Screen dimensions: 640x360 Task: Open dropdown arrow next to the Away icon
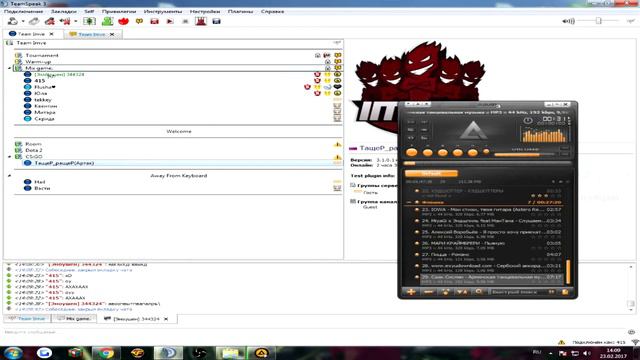point(76,21)
